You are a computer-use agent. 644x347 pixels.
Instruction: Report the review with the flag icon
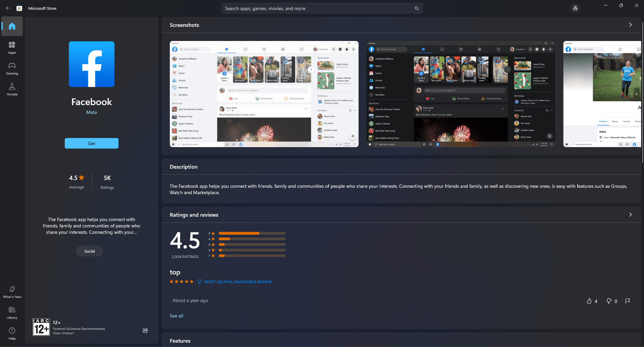coord(628,301)
